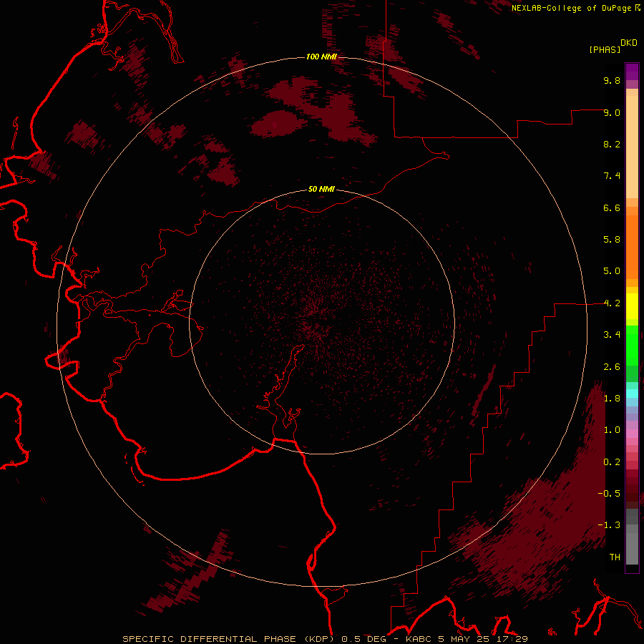Click the -1.3 legend value
The image size is (644, 644).
coord(609,525)
